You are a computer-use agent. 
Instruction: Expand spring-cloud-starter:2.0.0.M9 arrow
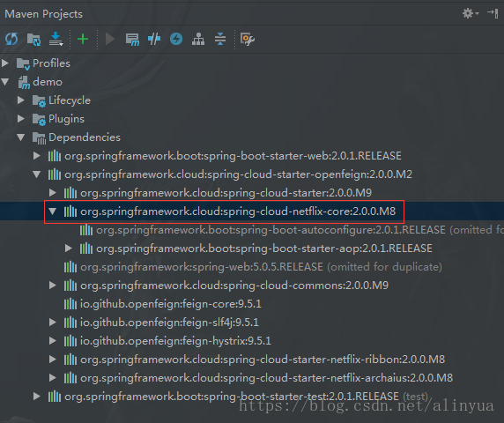(x=53, y=192)
